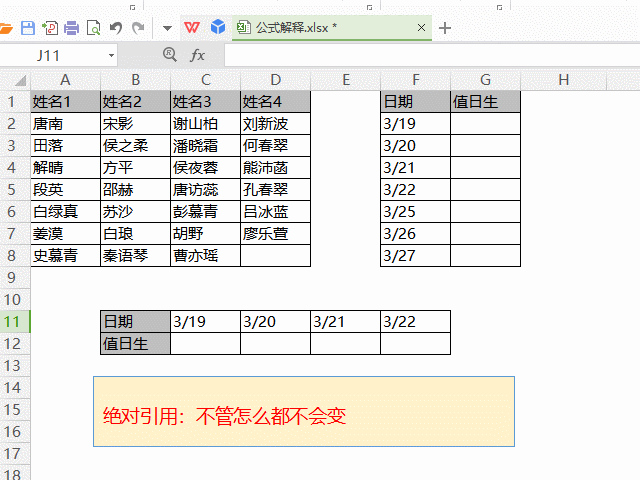
Task: Click cell containing 潘晓霜
Action: pos(205,146)
